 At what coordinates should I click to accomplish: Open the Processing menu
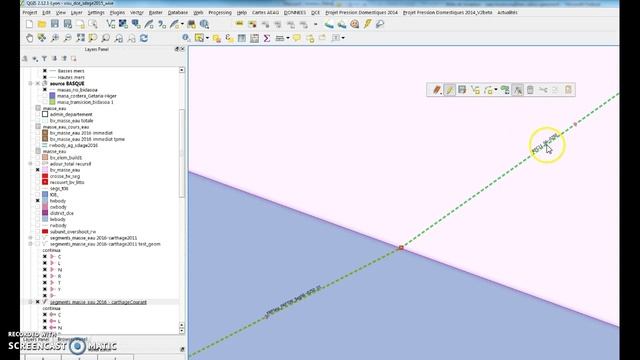coord(220,13)
